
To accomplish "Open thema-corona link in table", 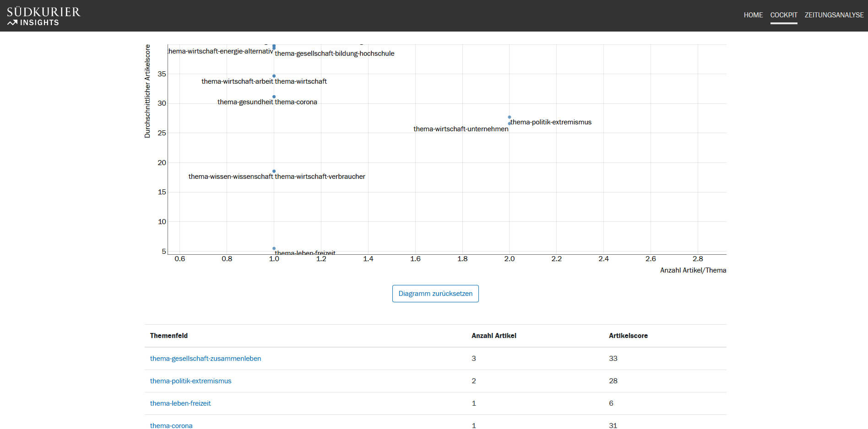I will [171, 425].
